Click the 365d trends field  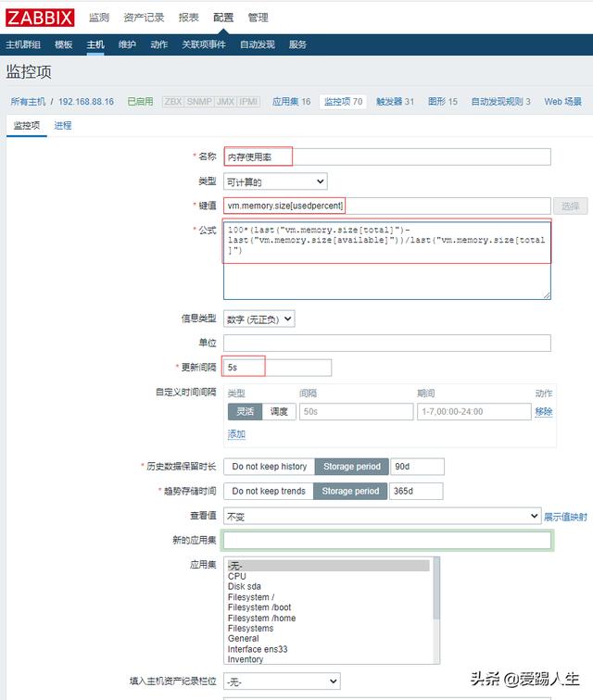pyautogui.click(x=416, y=491)
